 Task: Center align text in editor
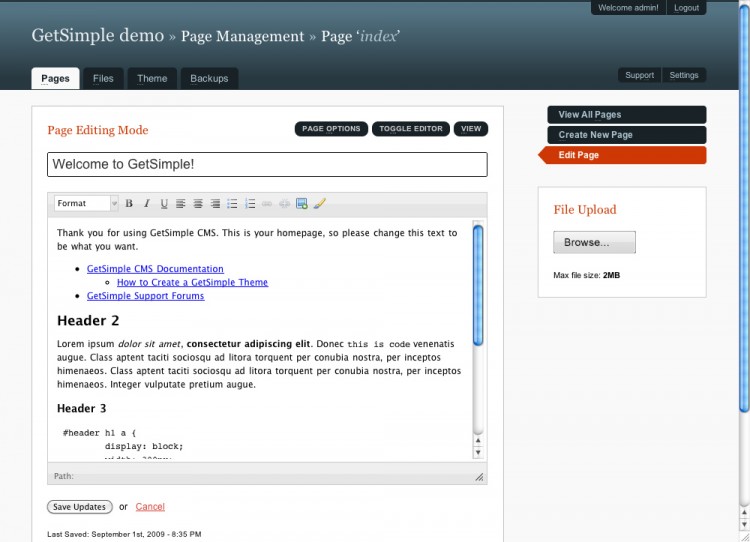[198, 203]
